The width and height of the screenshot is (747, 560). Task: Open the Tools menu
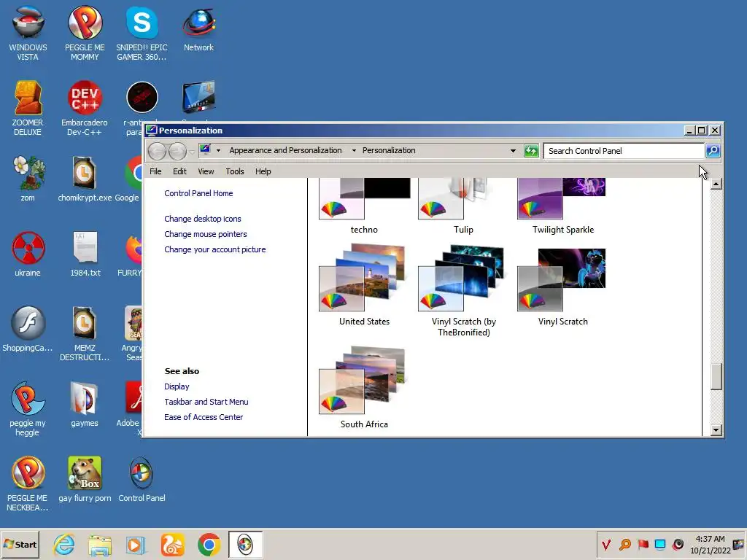234,171
